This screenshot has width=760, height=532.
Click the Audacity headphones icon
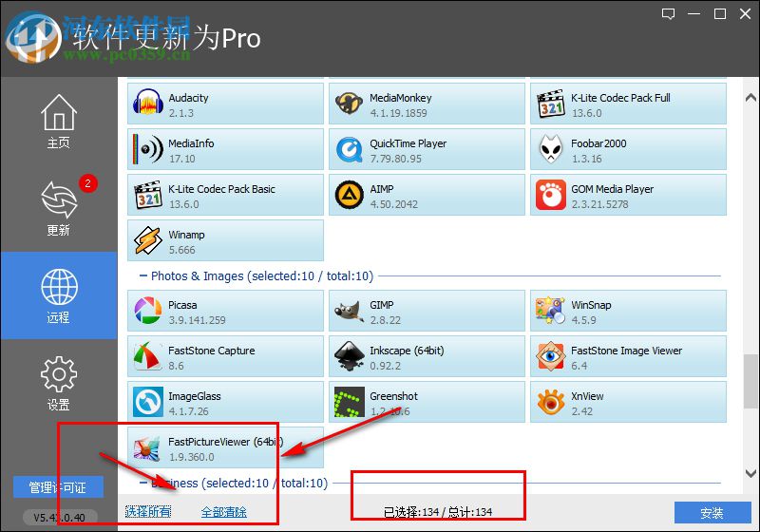pos(148,104)
